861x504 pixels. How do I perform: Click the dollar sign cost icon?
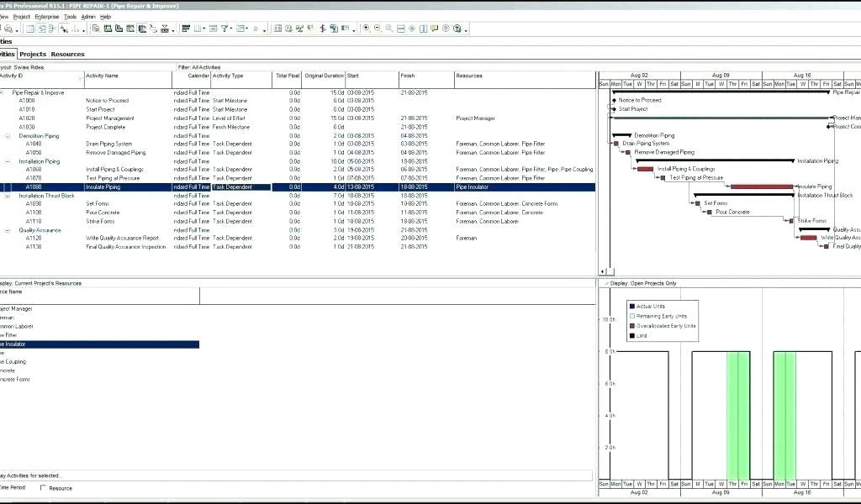[x=310, y=29]
